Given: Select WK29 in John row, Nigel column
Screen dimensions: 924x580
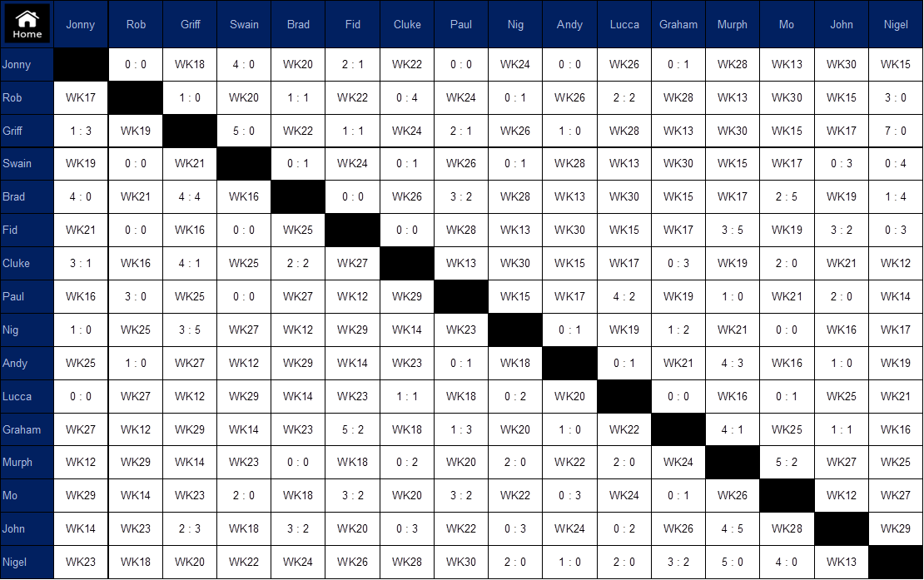Looking at the screenshot, I should (x=896, y=528).
